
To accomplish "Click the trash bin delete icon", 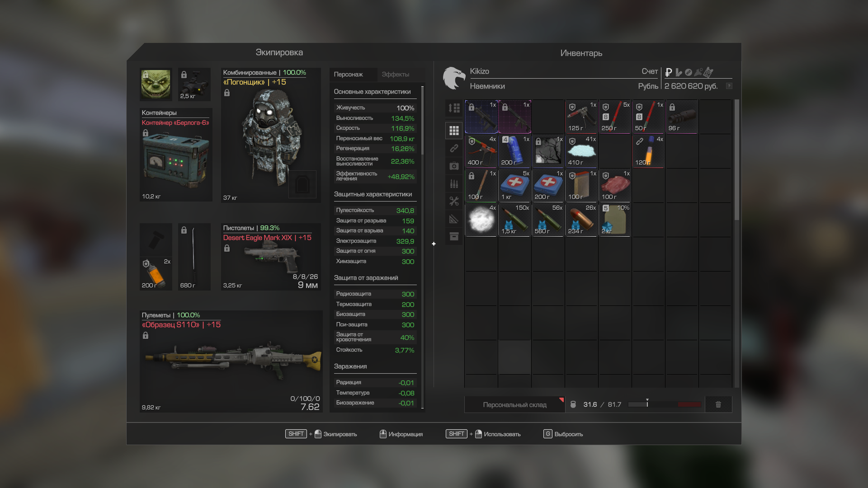I will (x=718, y=404).
